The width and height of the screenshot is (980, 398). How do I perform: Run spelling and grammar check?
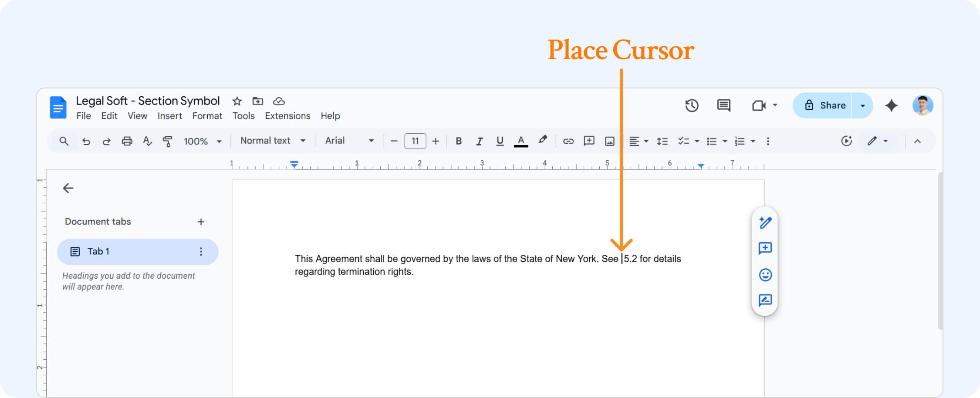coord(147,141)
